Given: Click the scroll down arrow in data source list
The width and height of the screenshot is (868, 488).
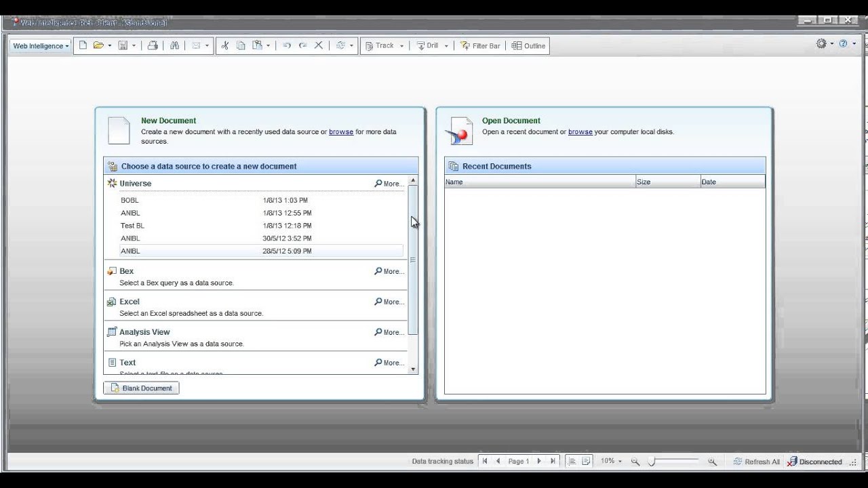Looking at the screenshot, I should tap(413, 369).
